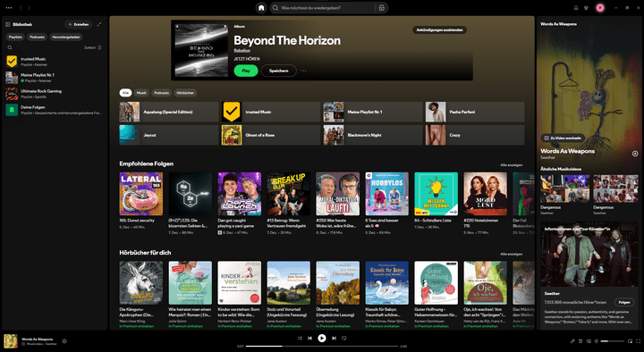This screenshot has width=644, height=352.
Task: Add Words As Weapons from the right panel
Action: (635, 154)
